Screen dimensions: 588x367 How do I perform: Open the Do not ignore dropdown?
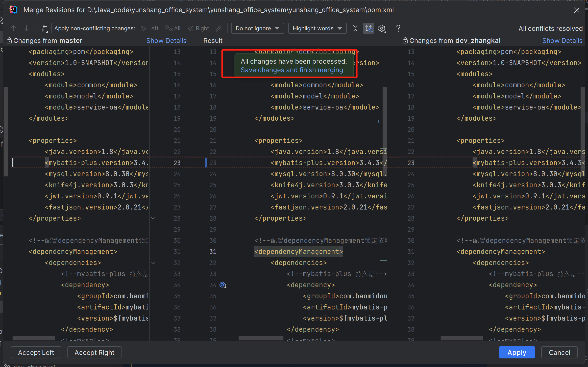[x=257, y=28]
